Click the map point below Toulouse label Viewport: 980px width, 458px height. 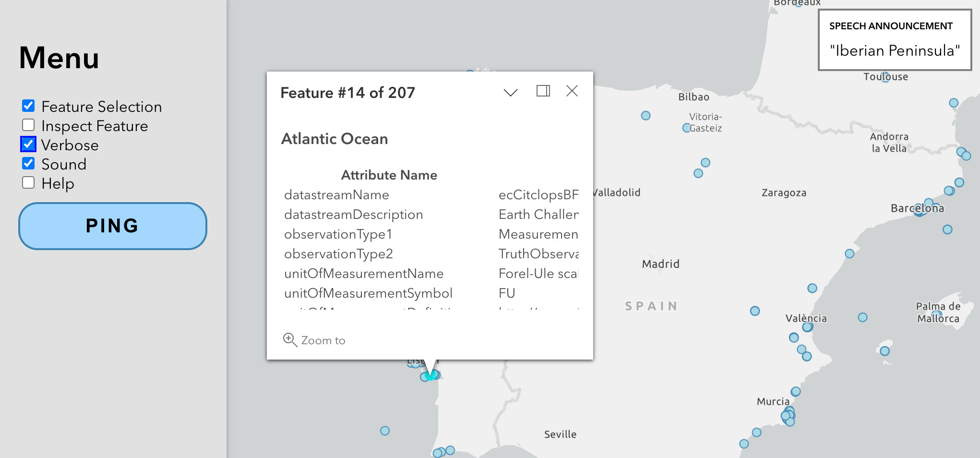(x=886, y=77)
